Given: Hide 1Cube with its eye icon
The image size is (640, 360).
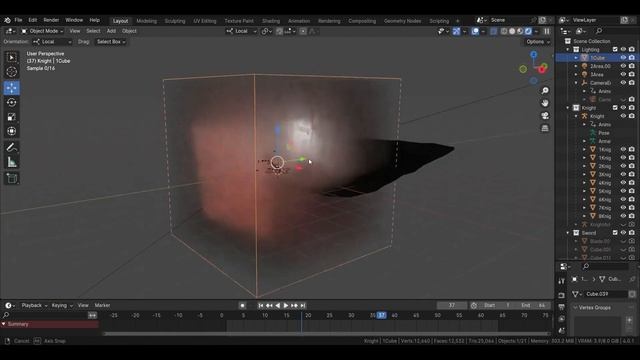Looking at the screenshot, I should [623, 58].
